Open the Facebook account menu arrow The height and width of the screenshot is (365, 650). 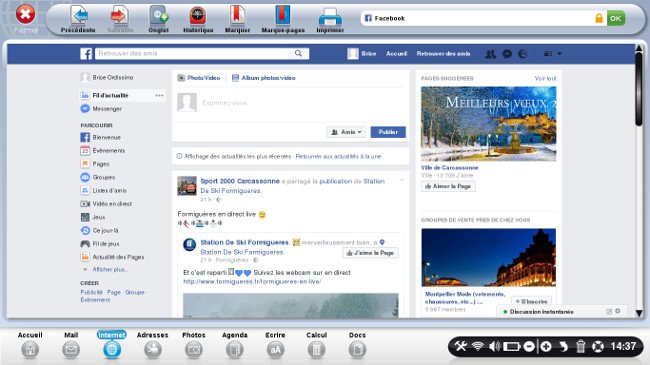pos(559,54)
